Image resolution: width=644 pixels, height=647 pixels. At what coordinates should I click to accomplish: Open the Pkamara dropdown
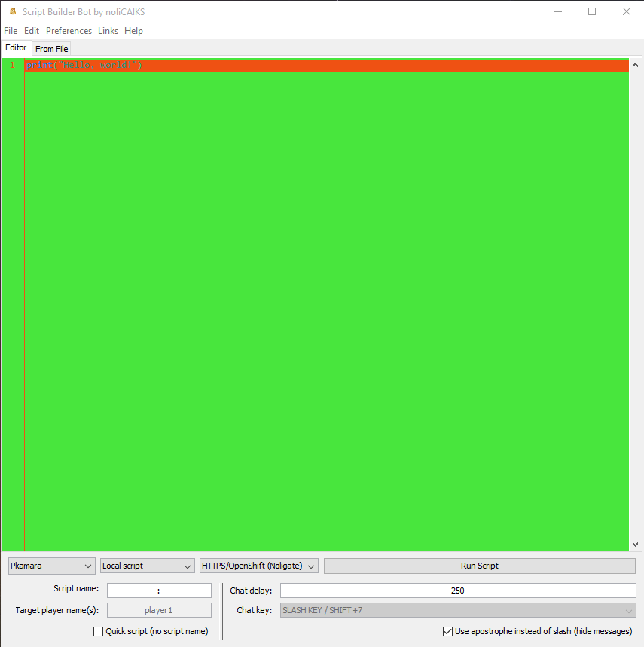pyautogui.click(x=51, y=566)
